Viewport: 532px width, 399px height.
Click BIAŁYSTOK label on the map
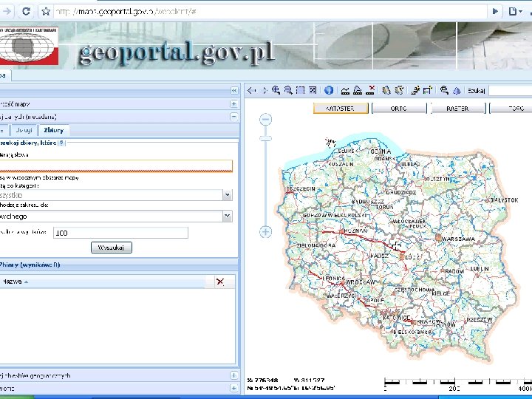(x=504, y=200)
